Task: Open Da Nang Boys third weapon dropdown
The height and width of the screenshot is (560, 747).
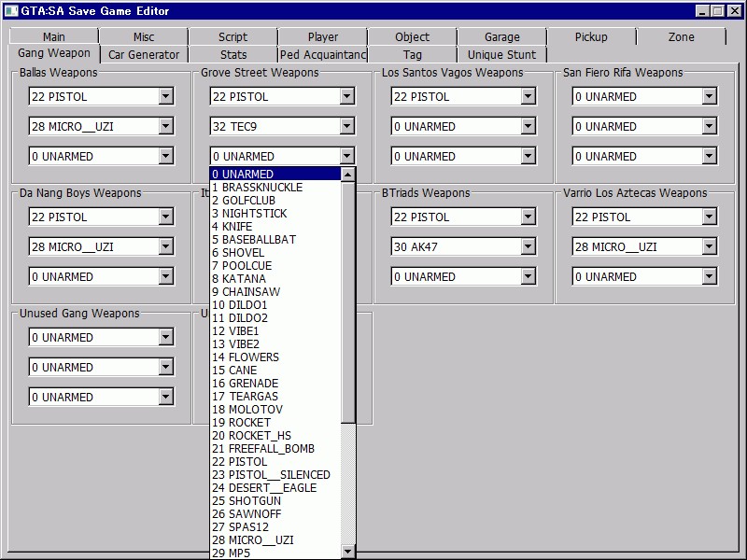Action: click(x=166, y=276)
